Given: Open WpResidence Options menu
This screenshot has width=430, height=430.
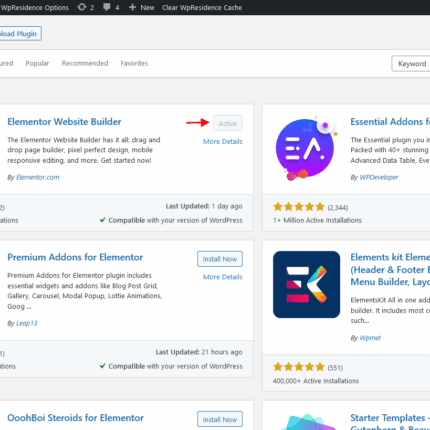Looking at the screenshot, I should (34, 7).
